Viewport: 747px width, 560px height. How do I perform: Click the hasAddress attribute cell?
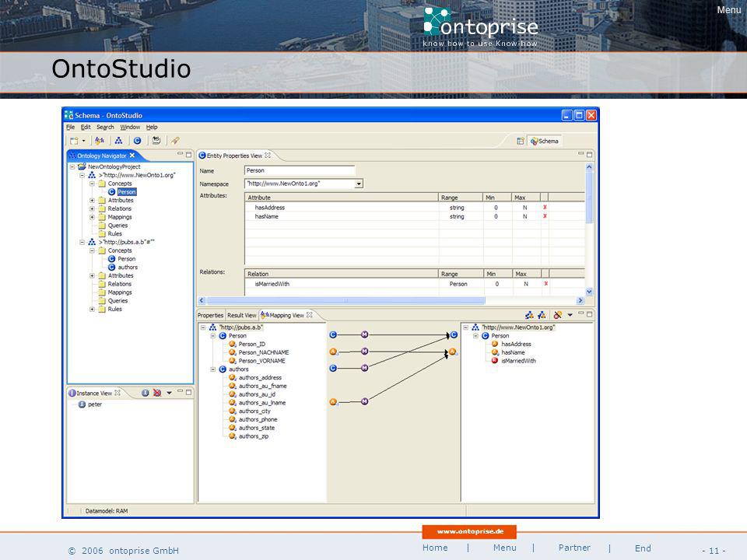[x=342, y=208]
